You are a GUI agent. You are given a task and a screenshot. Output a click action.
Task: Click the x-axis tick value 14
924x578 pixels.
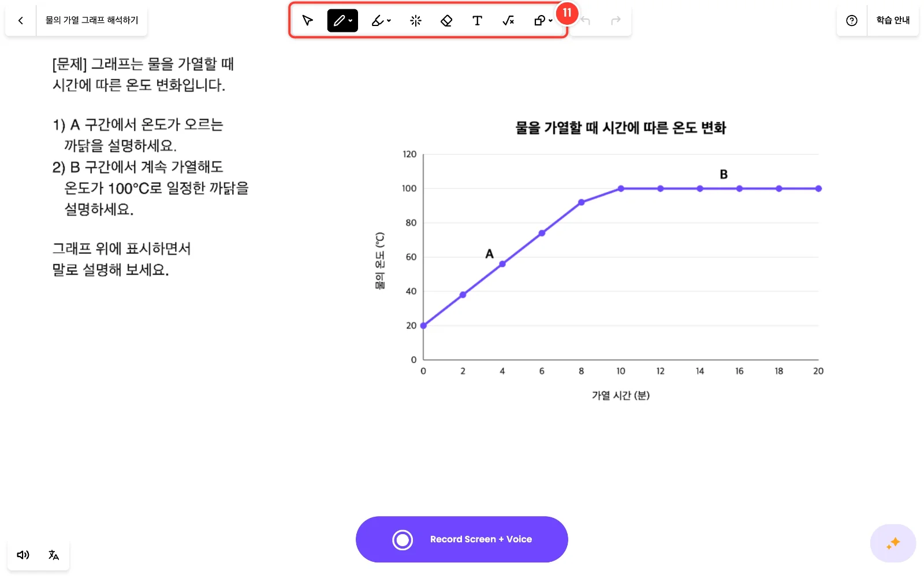tap(700, 371)
